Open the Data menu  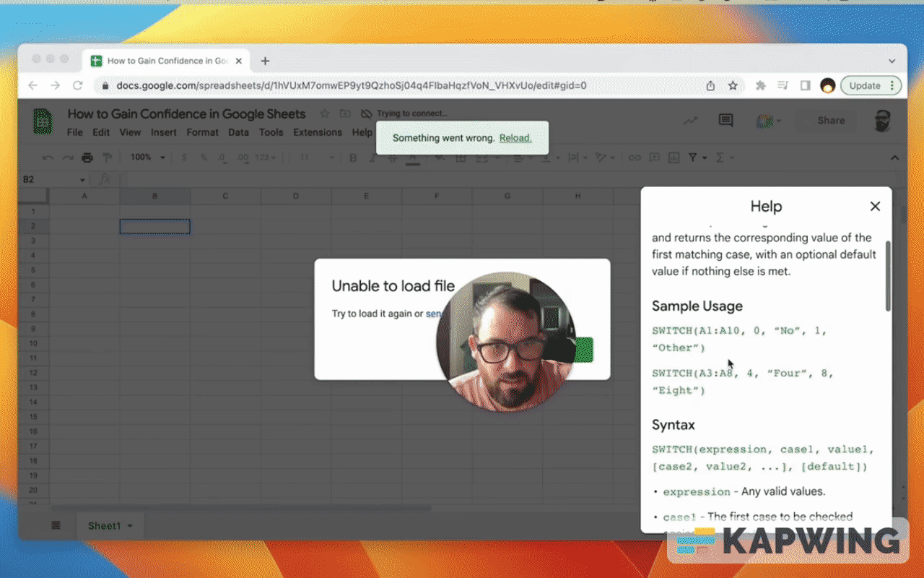(x=238, y=132)
